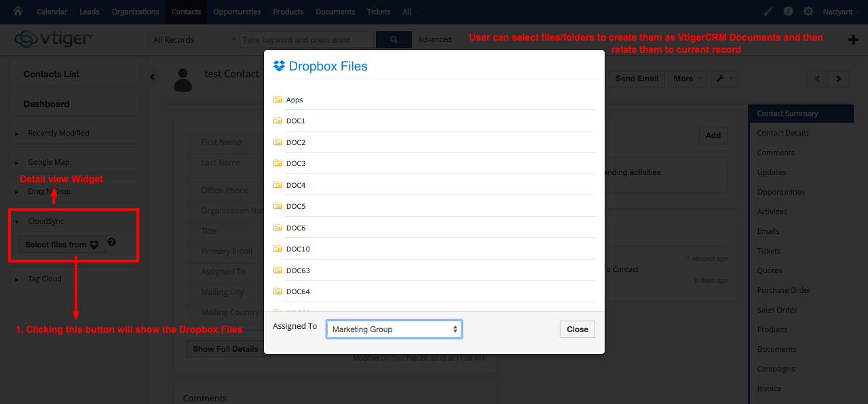Viewport: 868px width, 404px height.
Task: Open the settings gear icon
Action: [x=808, y=12]
